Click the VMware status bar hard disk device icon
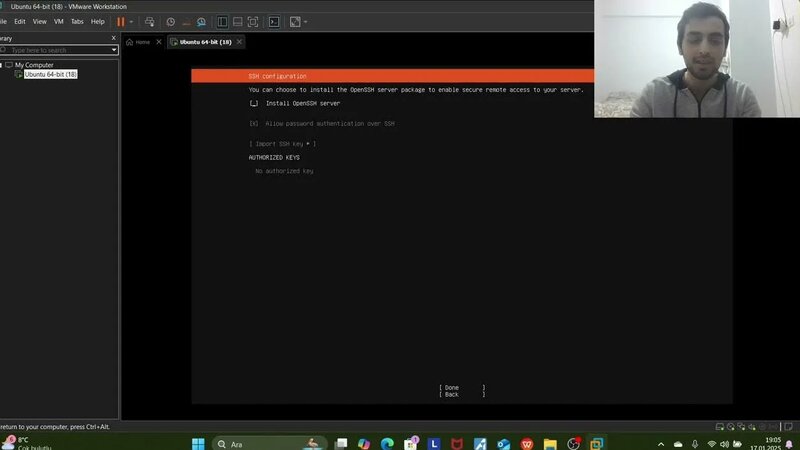The width and height of the screenshot is (800, 450). click(720, 427)
